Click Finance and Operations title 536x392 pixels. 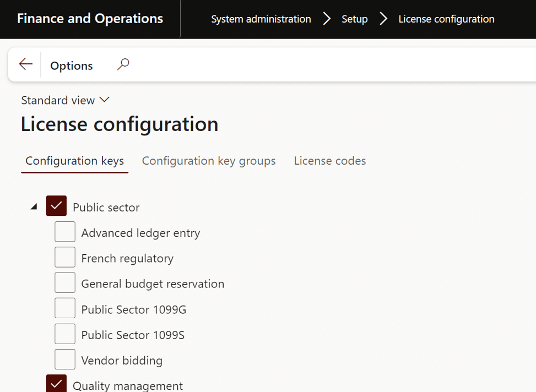(x=90, y=19)
